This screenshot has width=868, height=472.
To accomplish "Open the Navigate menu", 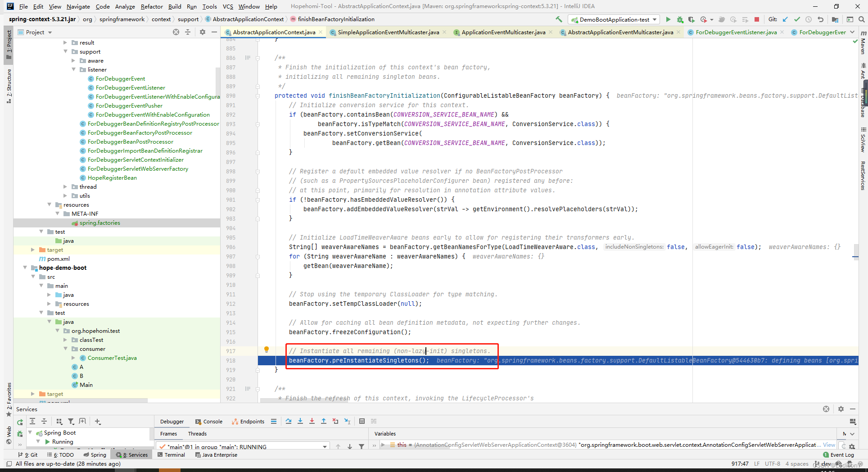I will pos(78,6).
